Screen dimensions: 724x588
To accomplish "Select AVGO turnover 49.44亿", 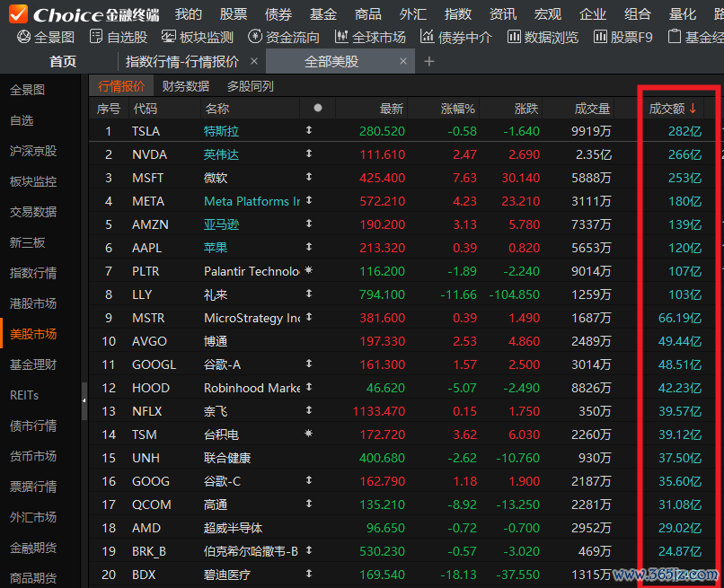I will click(x=680, y=341).
